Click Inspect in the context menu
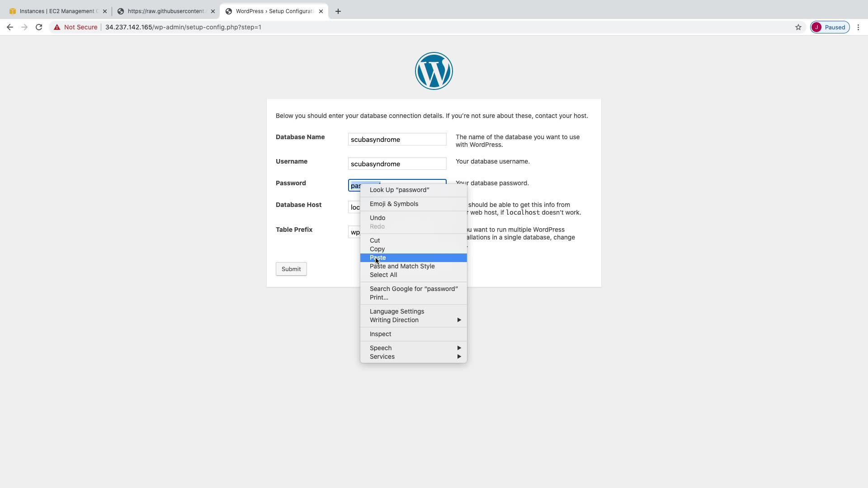 tap(380, 334)
